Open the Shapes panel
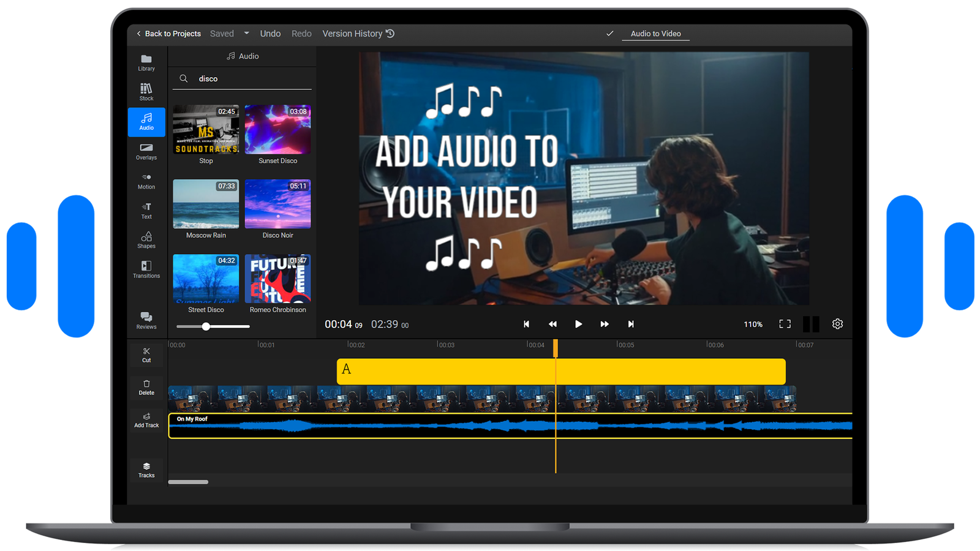980x551 pixels. (146, 240)
